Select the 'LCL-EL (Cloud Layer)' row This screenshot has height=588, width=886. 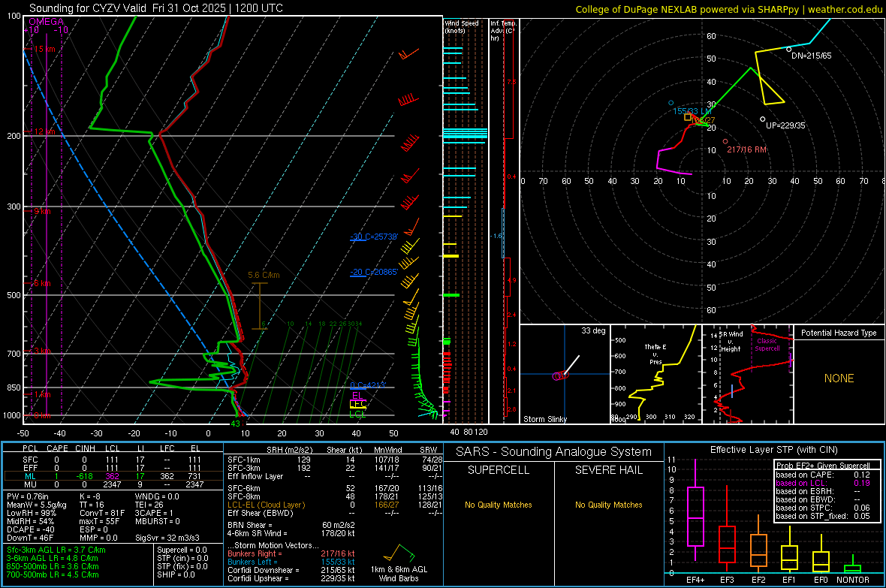pos(335,505)
